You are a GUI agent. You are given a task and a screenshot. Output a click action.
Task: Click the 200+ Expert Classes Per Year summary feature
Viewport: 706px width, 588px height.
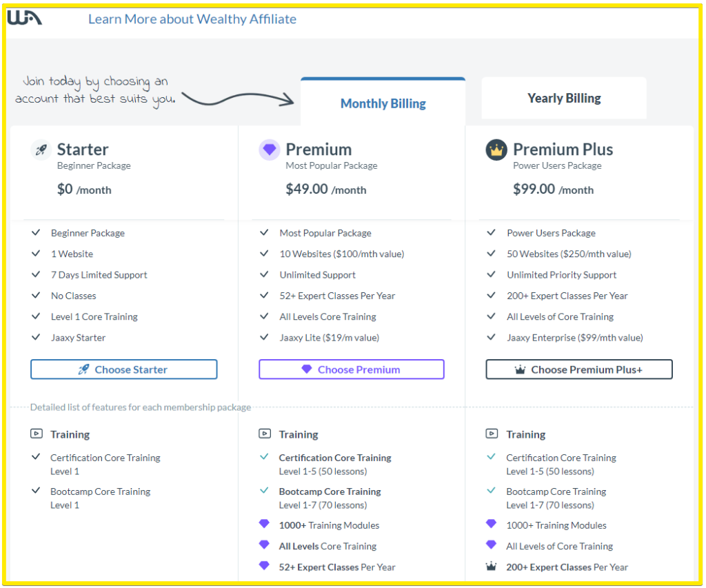pos(567,296)
